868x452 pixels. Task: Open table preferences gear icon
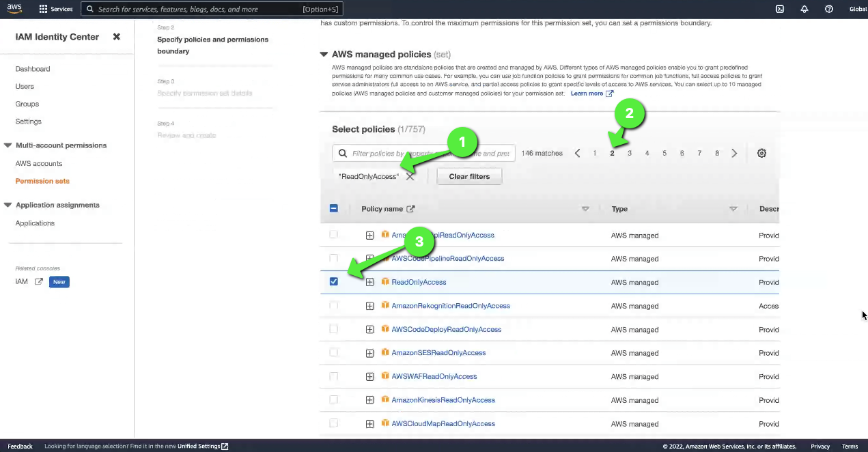(x=761, y=153)
